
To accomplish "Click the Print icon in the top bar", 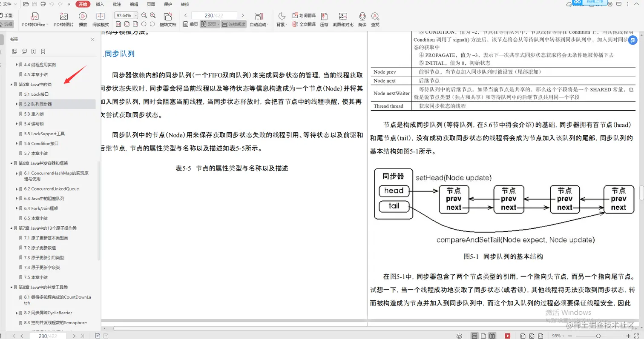I will 43,4.
